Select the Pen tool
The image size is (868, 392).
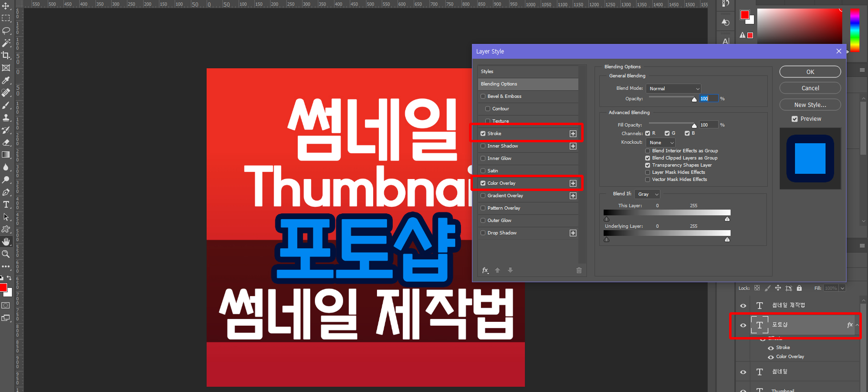(x=6, y=192)
